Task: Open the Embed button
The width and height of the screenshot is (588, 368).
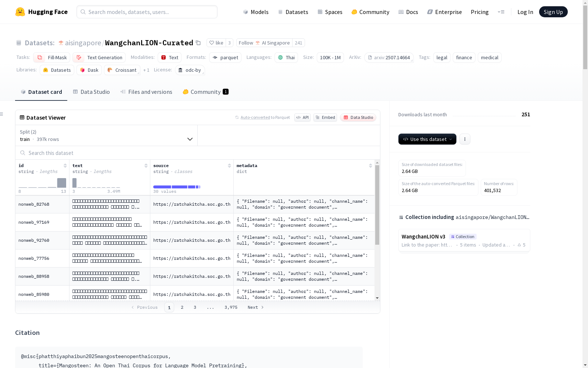Action: coord(325,117)
